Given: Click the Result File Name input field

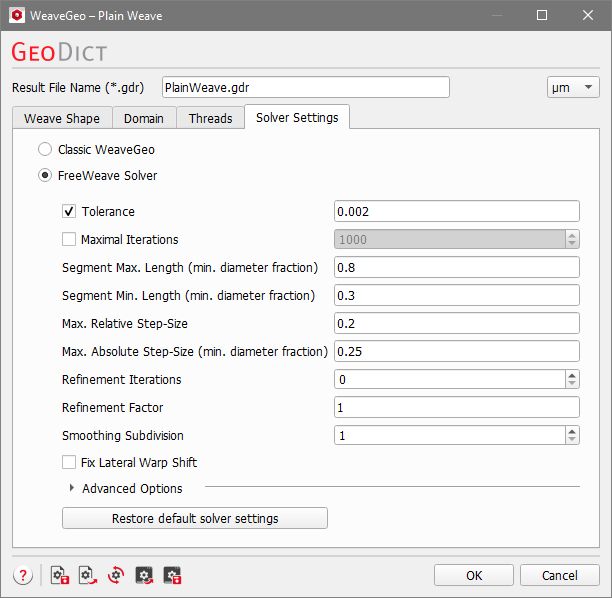Looking at the screenshot, I should coord(306,87).
